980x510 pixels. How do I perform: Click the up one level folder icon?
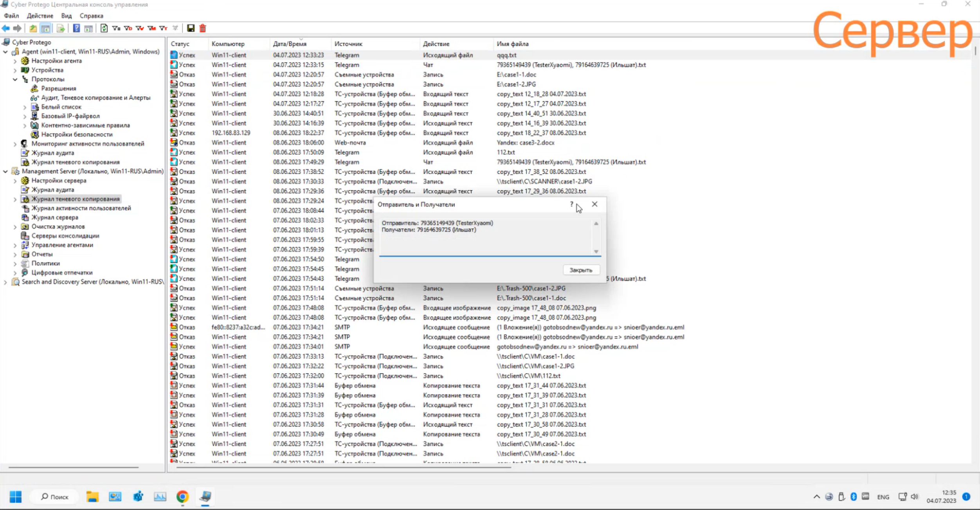click(x=33, y=28)
